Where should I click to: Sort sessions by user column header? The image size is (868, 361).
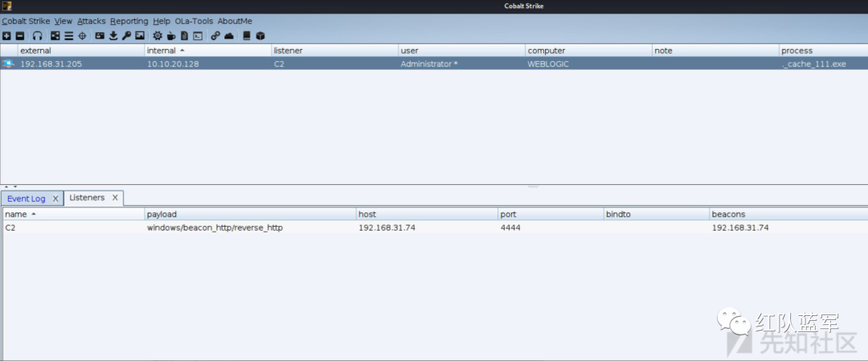[x=461, y=51]
